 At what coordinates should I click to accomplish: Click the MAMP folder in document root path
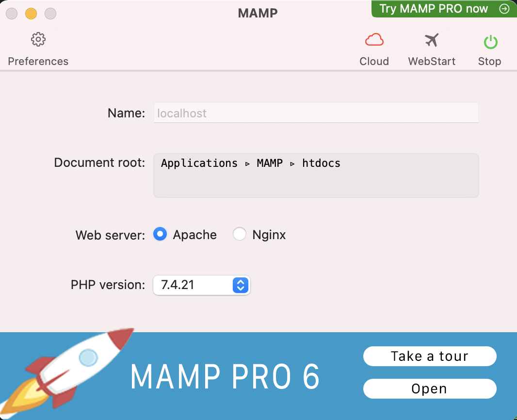tap(270, 163)
